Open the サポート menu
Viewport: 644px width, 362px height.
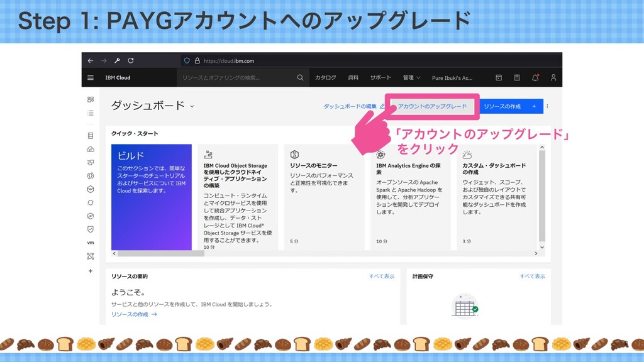380,77
